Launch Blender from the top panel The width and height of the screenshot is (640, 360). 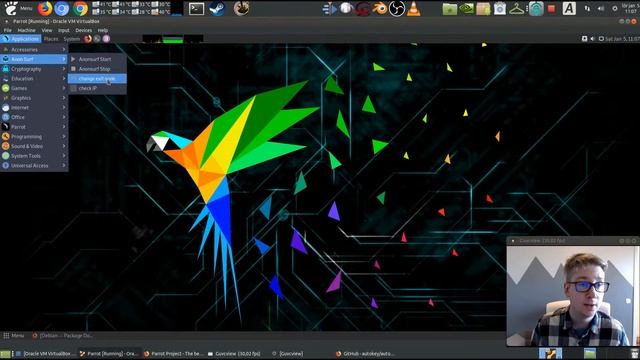click(380, 9)
